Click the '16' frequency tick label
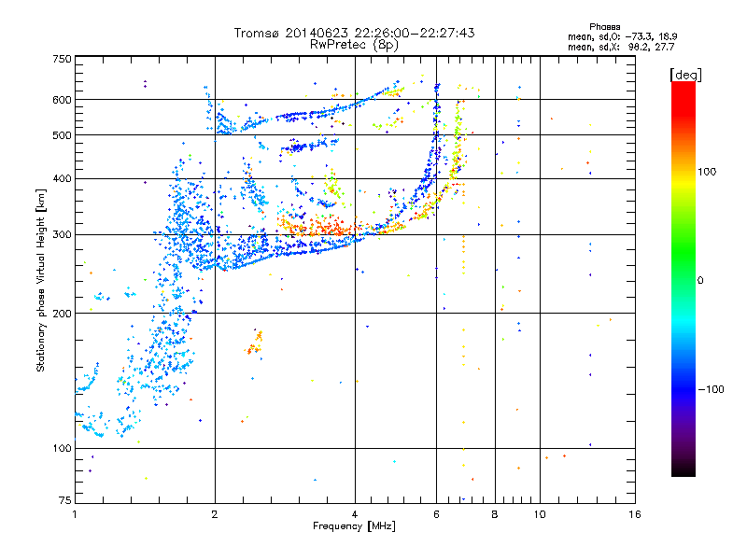This screenshot has height=560, width=747. click(635, 514)
